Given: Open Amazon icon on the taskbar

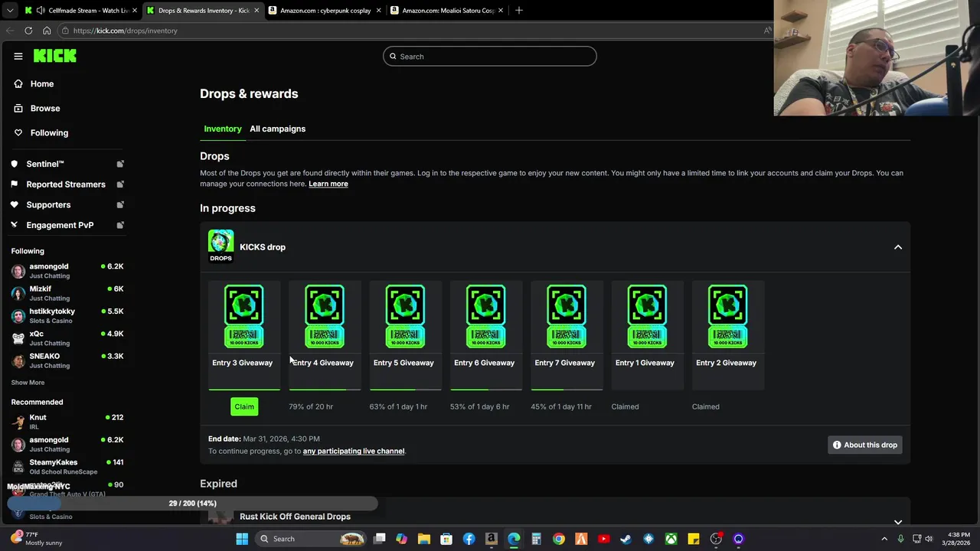Looking at the screenshot, I should pos(491,539).
